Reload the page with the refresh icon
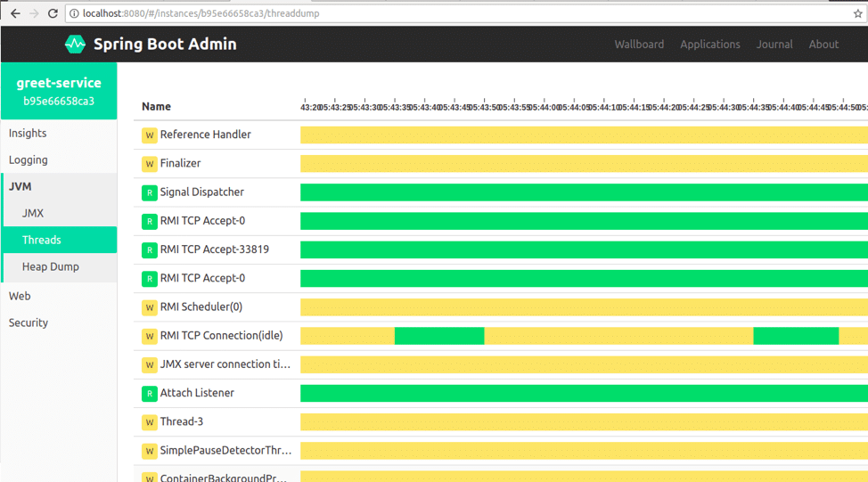 click(53, 13)
